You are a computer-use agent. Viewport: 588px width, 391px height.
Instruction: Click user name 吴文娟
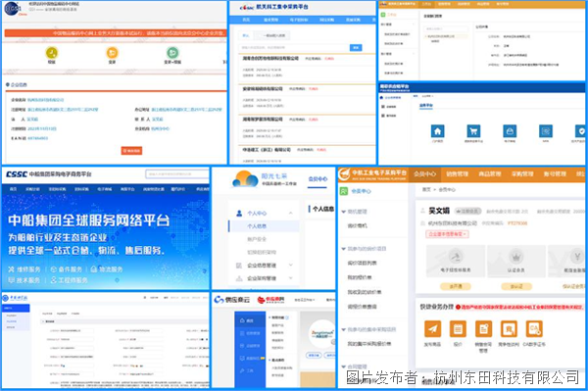(439, 211)
